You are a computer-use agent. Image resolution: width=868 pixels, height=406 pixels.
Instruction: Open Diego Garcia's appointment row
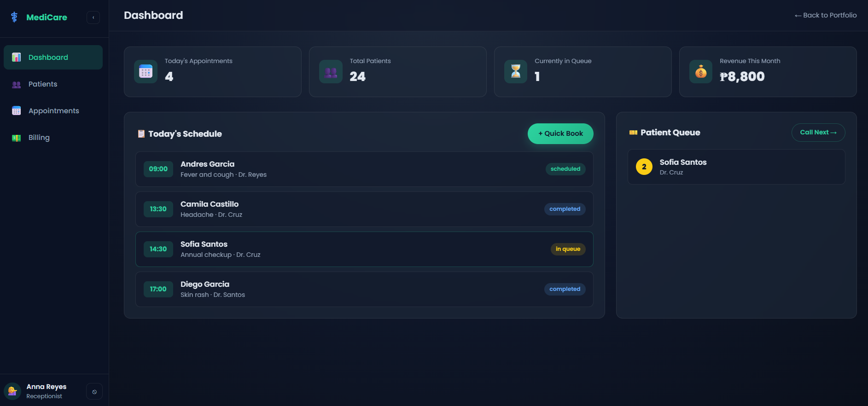coord(364,290)
